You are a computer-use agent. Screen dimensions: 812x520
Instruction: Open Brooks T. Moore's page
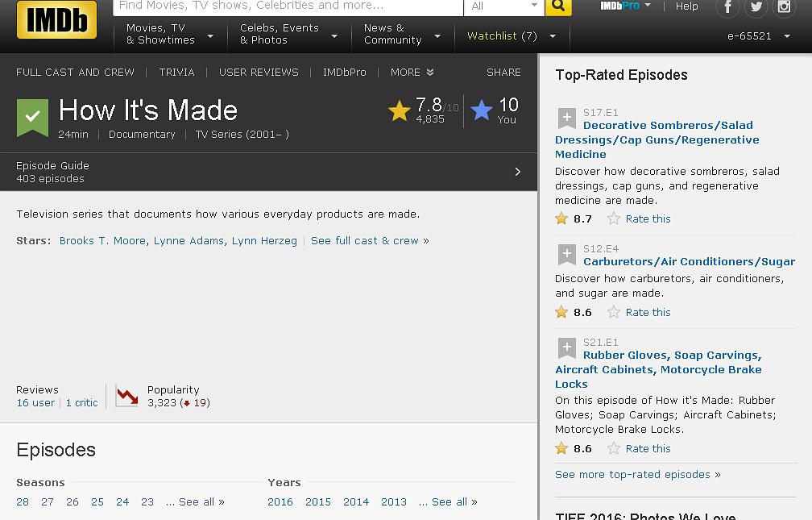pos(102,240)
